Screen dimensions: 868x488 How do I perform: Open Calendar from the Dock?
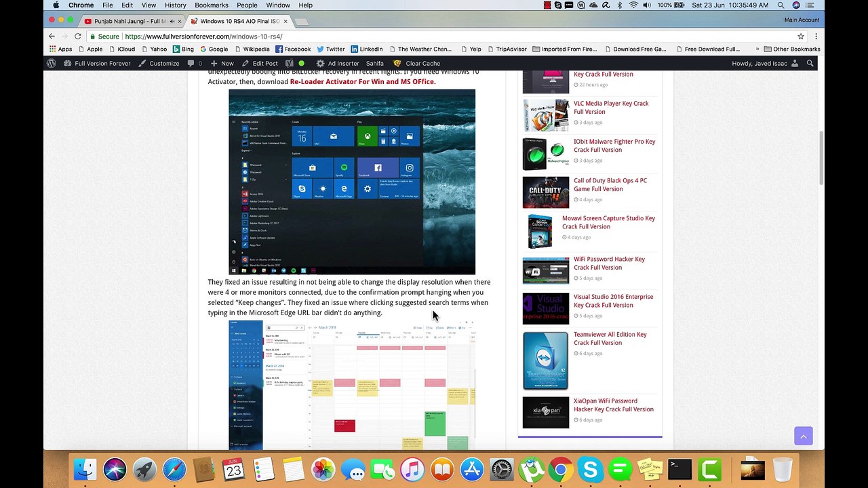pyautogui.click(x=233, y=469)
